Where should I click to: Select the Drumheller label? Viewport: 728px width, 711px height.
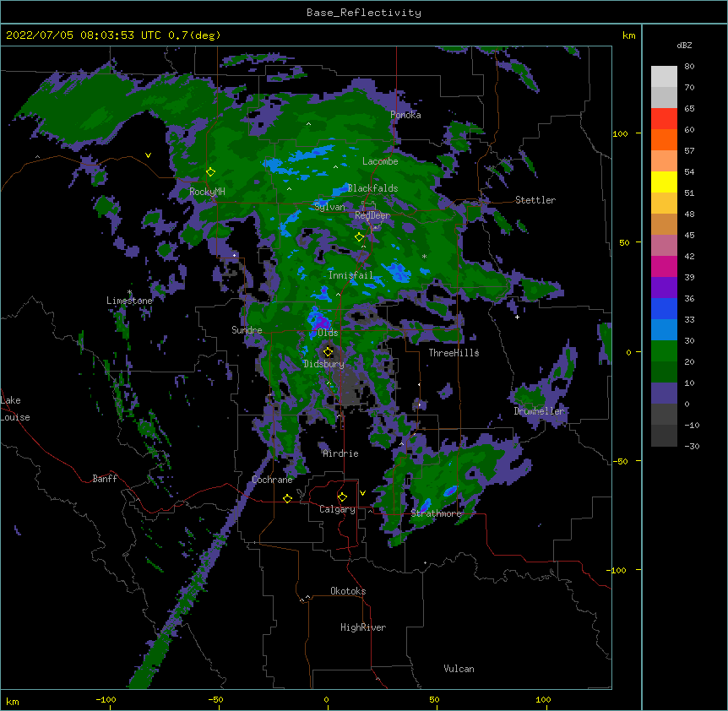tap(539, 411)
